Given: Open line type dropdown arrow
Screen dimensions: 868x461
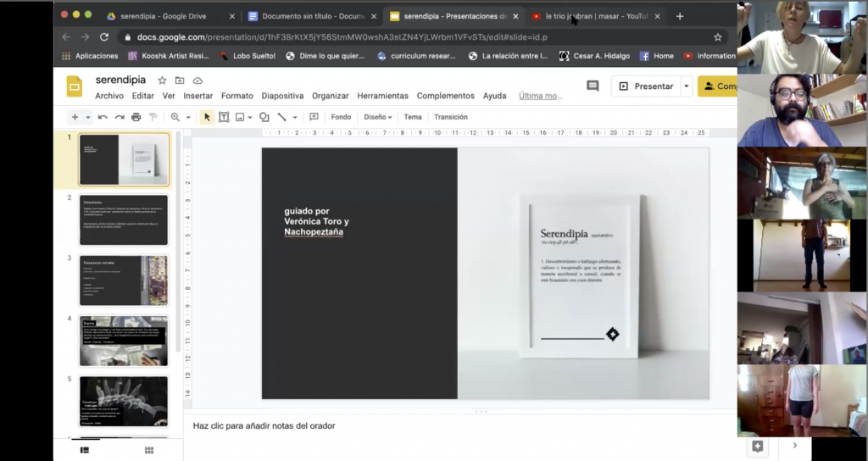Looking at the screenshot, I should [x=294, y=117].
